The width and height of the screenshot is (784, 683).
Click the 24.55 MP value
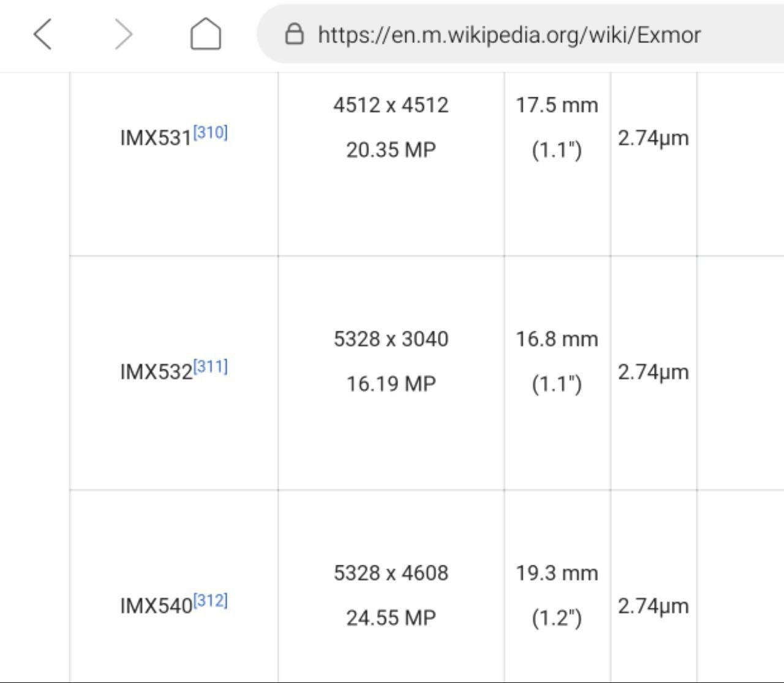pyautogui.click(x=391, y=617)
